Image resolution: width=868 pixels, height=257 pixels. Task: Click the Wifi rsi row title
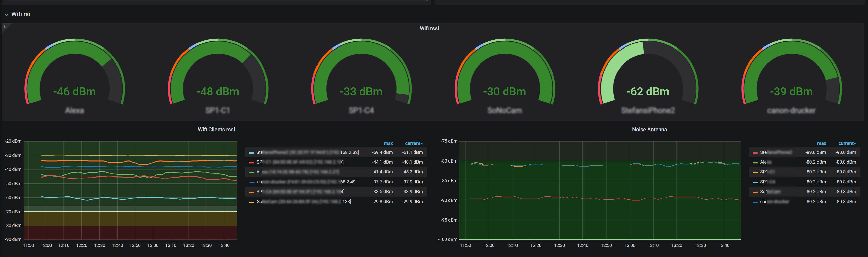21,14
